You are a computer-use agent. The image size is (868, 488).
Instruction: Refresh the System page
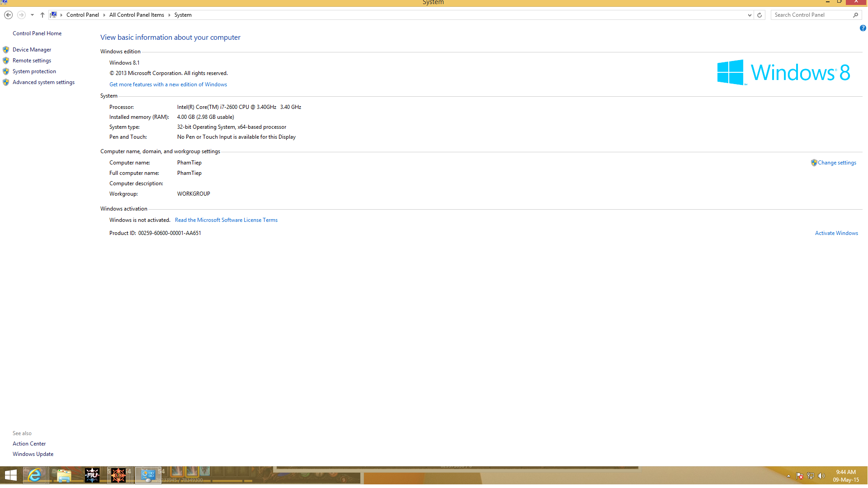(x=759, y=15)
